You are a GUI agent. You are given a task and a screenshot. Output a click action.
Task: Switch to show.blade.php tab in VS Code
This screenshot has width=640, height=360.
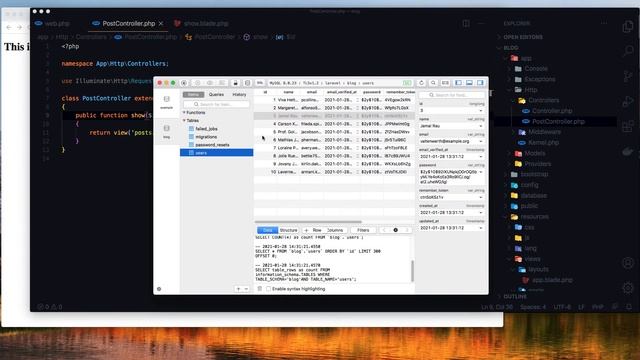point(201,24)
